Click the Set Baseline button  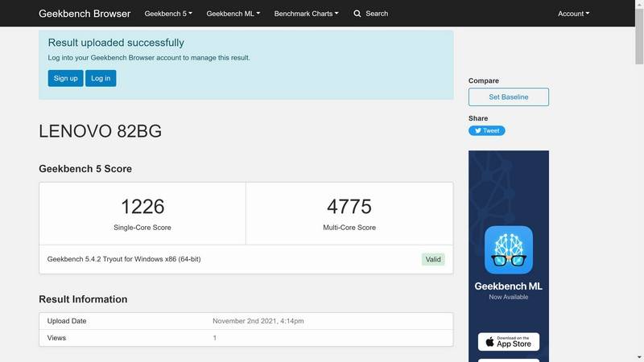pyautogui.click(x=509, y=97)
